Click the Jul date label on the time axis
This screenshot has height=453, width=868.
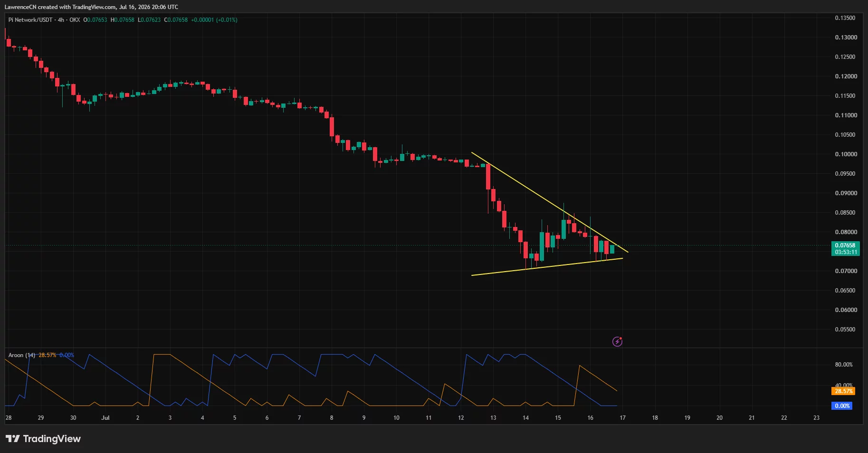[x=105, y=418]
